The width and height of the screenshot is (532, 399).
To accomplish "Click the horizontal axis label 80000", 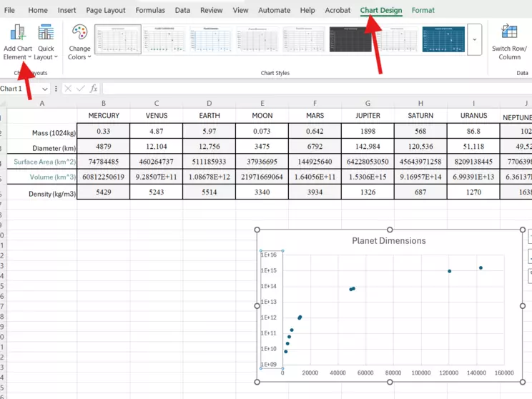I will (393, 373).
